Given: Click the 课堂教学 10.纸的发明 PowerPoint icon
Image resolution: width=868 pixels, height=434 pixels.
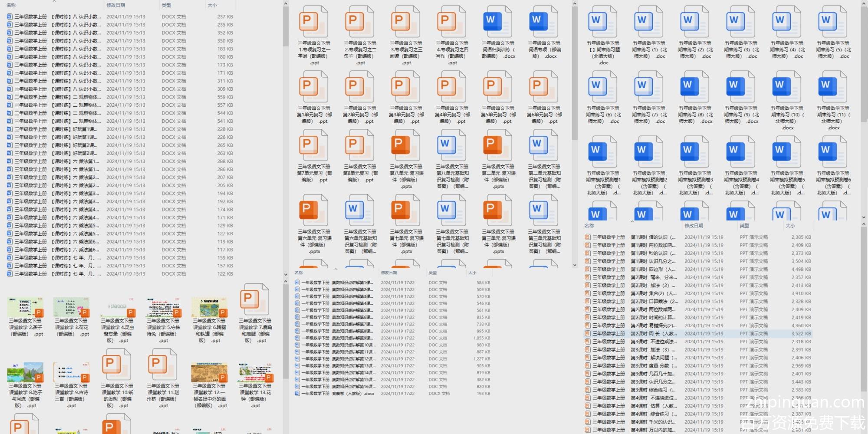Looking at the screenshot, I should tap(117, 365).
